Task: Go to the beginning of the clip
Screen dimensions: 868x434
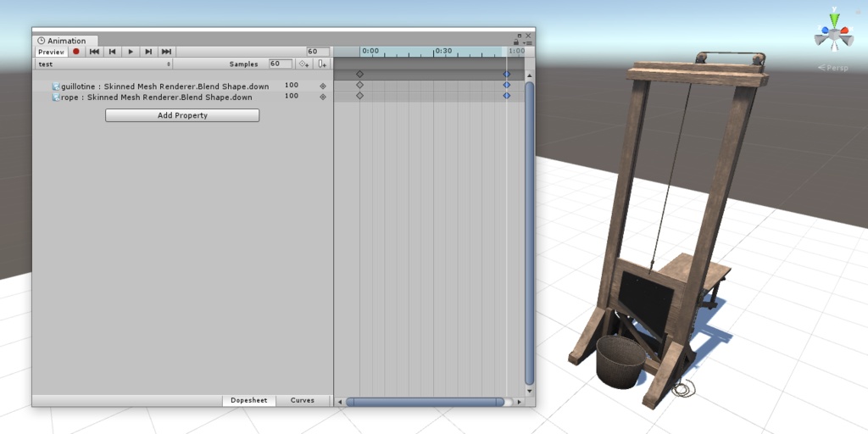Action: click(x=95, y=52)
